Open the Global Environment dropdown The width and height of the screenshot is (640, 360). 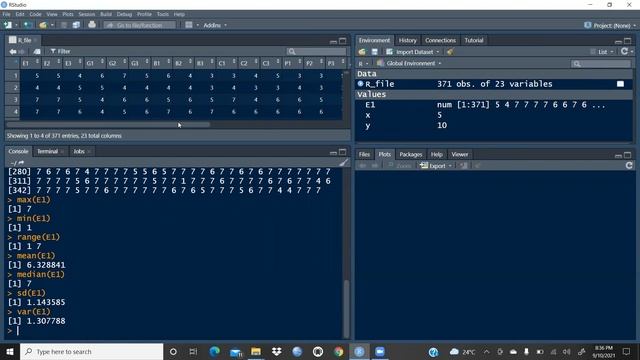(409, 64)
